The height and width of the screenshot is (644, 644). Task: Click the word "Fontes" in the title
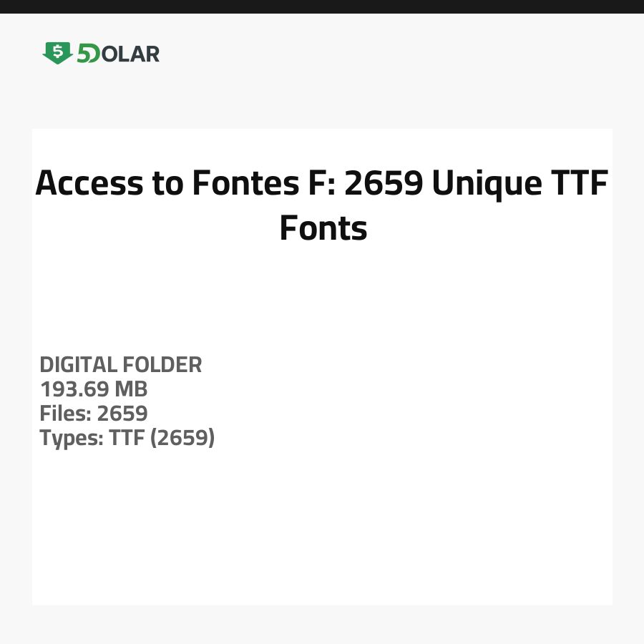(x=240, y=184)
